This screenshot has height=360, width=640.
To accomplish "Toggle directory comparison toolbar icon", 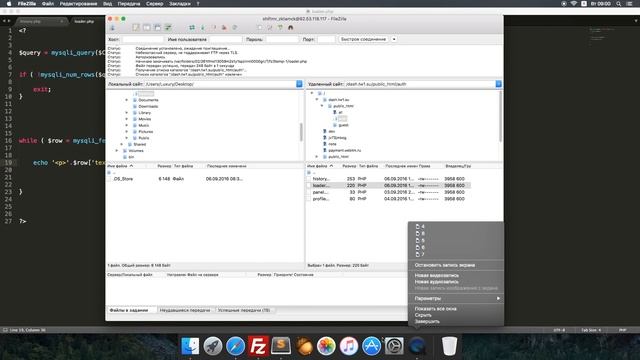I will pos(270,27).
